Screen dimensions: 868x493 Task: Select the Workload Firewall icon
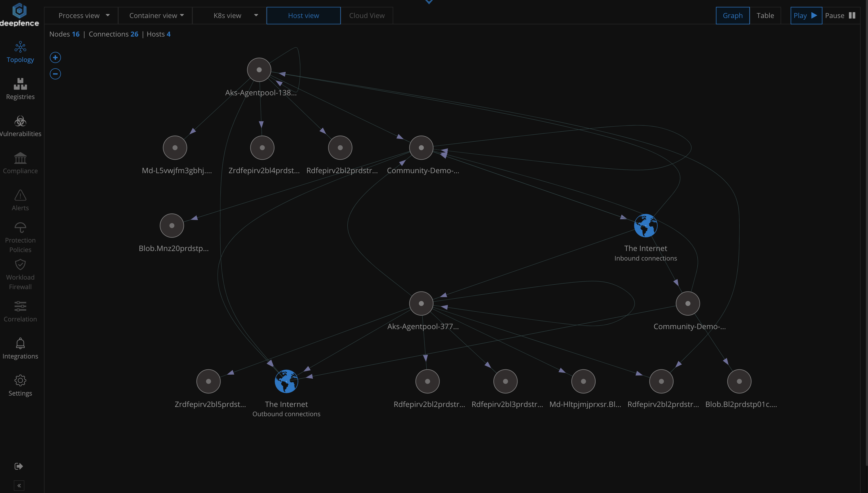20,274
